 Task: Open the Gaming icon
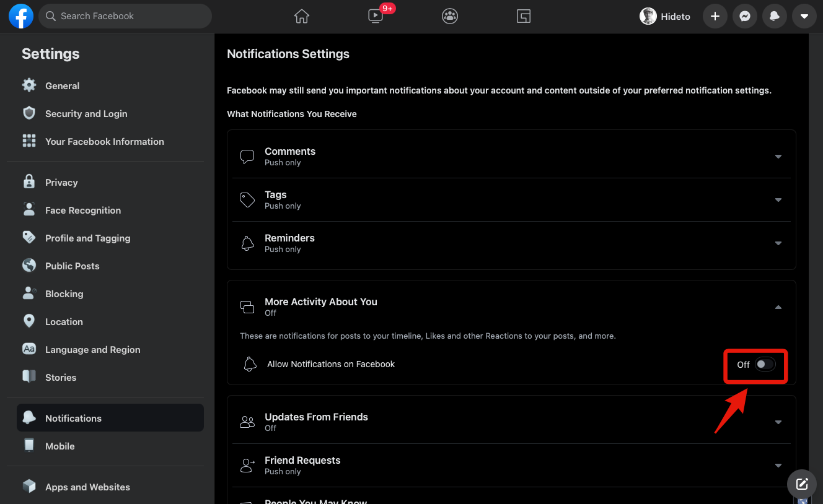pyautogui.click(x=524, y=16)
